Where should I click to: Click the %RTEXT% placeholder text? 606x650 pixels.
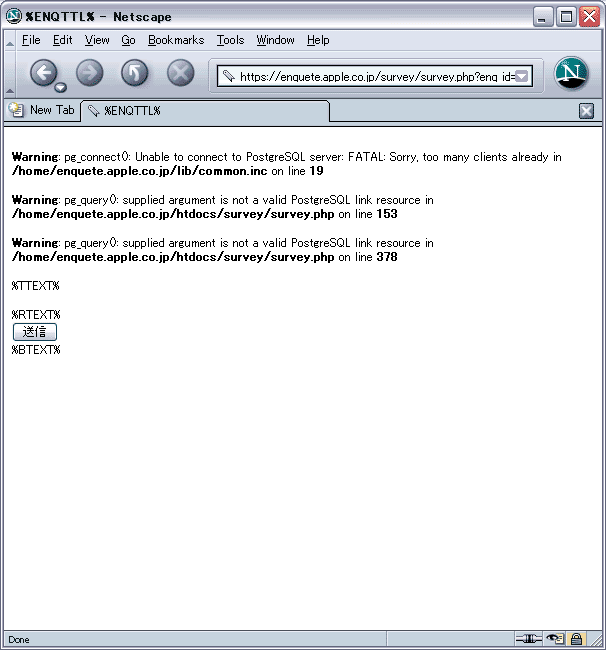[x=36, y=315]
